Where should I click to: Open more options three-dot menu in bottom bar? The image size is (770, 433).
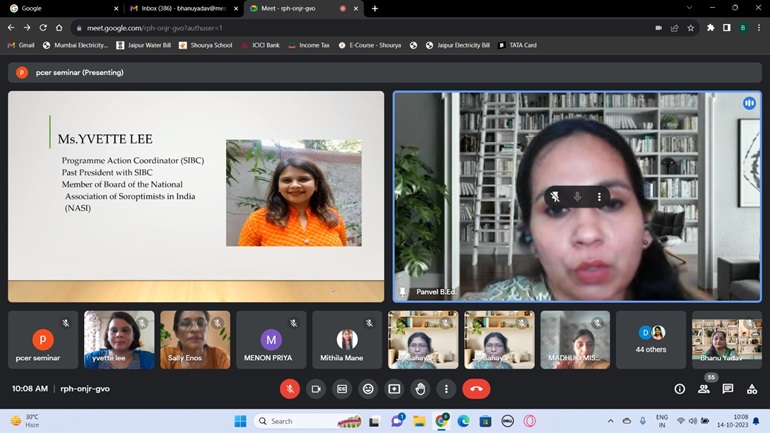(446, 389)
